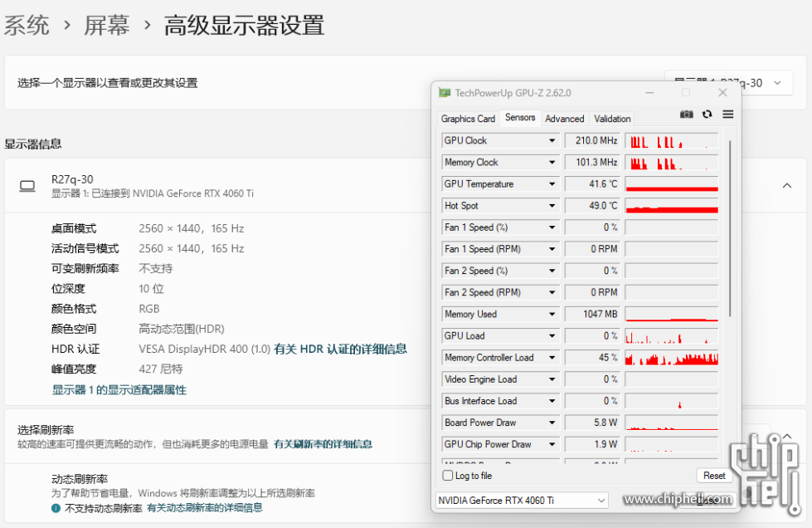Click the GPU Temperature history graph
The height and width of the screenshot is (528, 812).
(x=672, y=184)
